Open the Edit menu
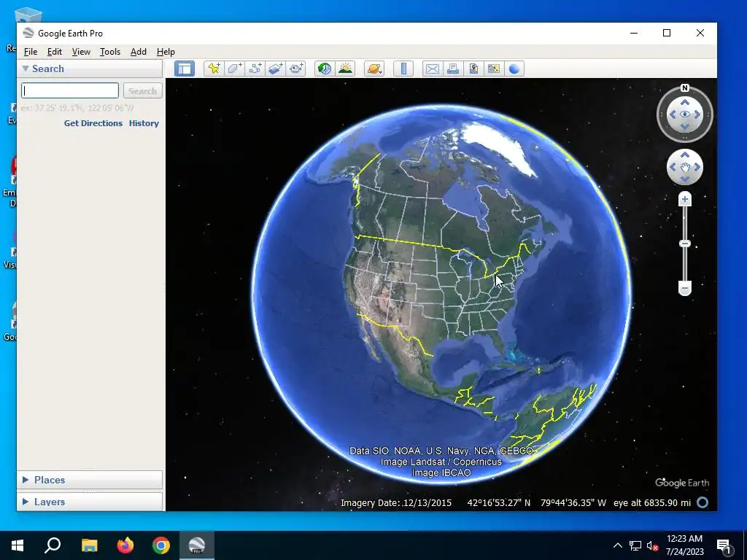The image size is (747, 560). tap(54, 52)
